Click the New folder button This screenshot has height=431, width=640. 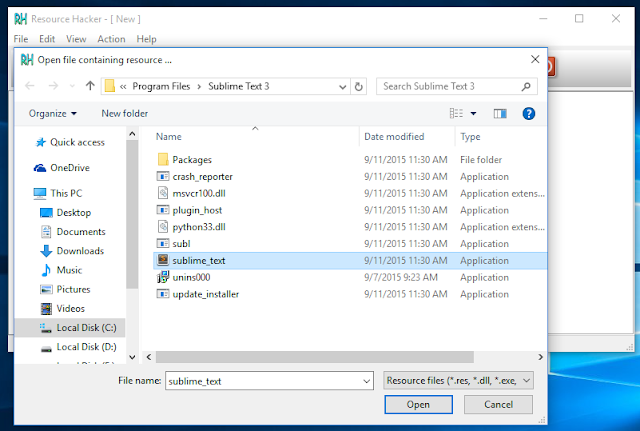[124, 113]
